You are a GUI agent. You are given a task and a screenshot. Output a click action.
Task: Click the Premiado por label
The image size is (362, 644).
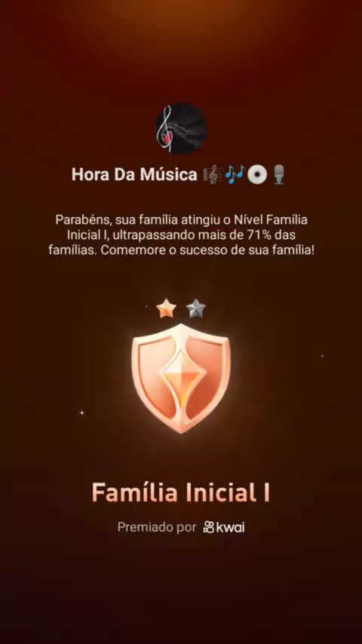click(x=157, y=527)
